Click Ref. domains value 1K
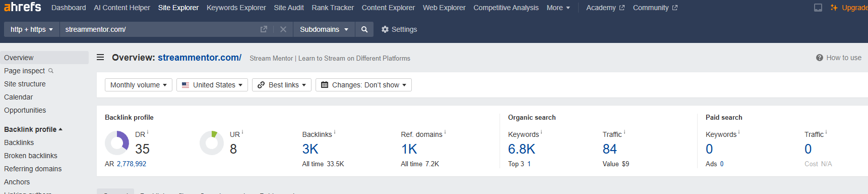Image resolution: width=868 pixels, height=194 pixels. 409,149
